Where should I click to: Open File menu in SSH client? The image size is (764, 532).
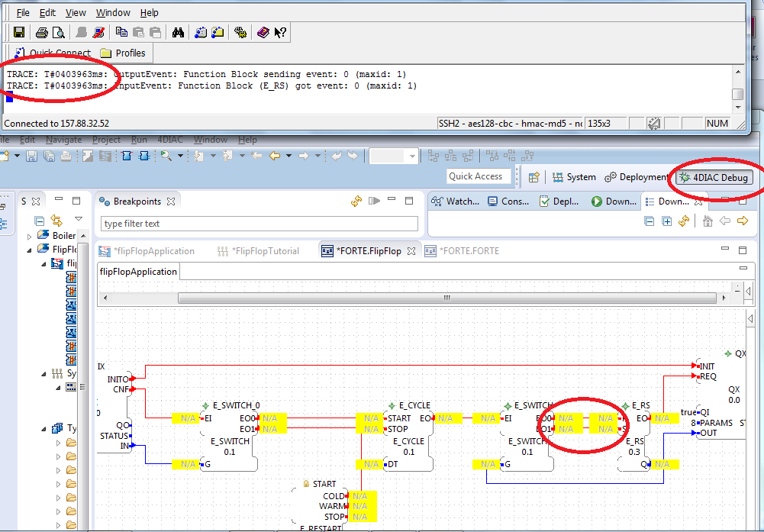(23, 13)
